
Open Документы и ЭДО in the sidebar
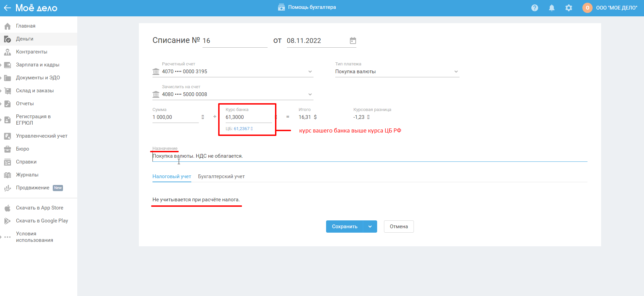(38, 78)
